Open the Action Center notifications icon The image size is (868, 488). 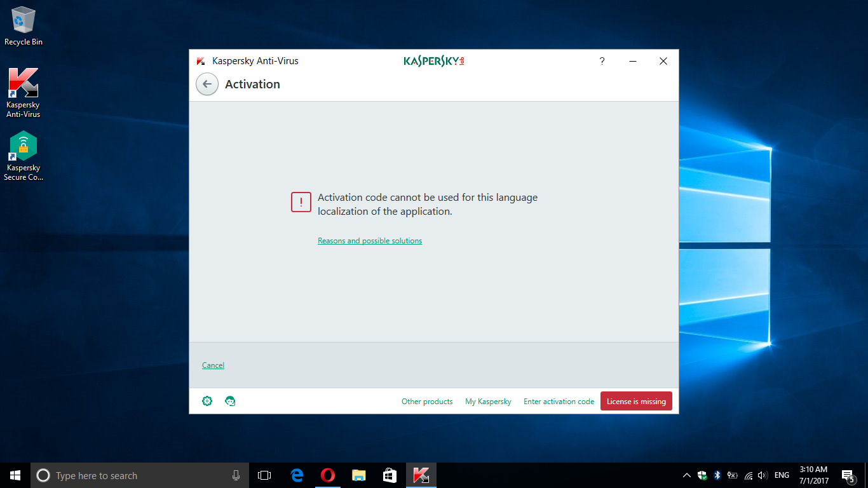[x=848, y=475]
